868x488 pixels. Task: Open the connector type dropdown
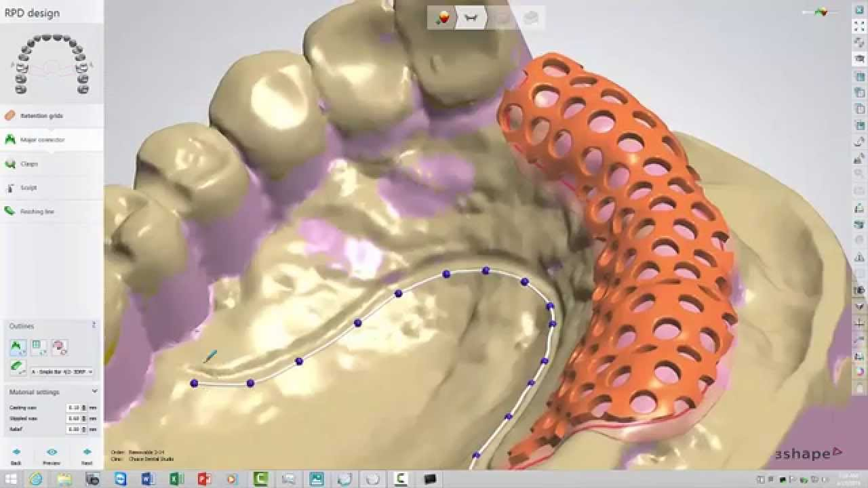pos(62,372)
